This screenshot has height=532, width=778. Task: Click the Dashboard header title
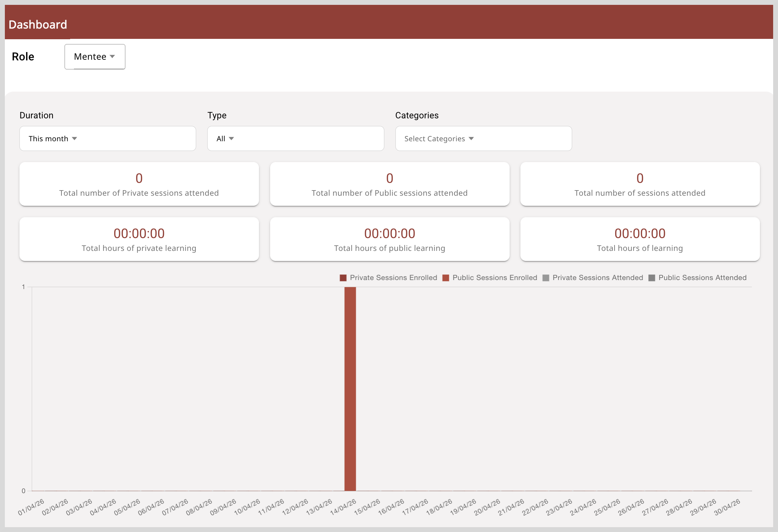[x=38, y=25]
